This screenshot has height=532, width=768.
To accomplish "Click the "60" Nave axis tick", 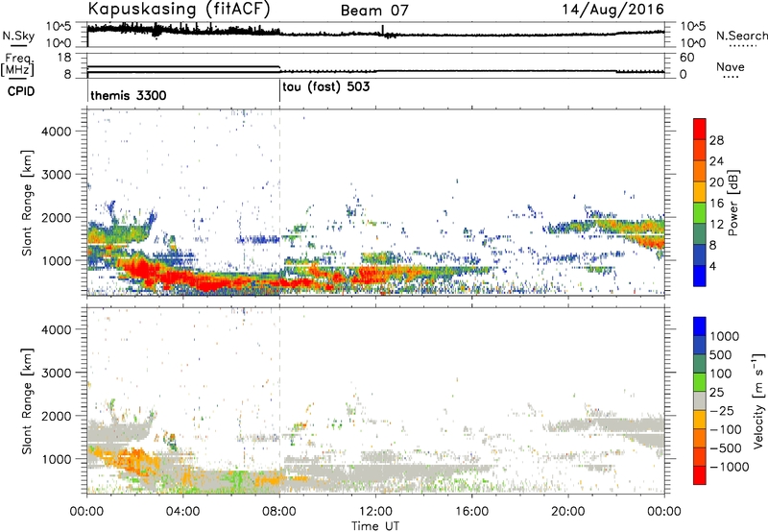I will coord(687,58).
